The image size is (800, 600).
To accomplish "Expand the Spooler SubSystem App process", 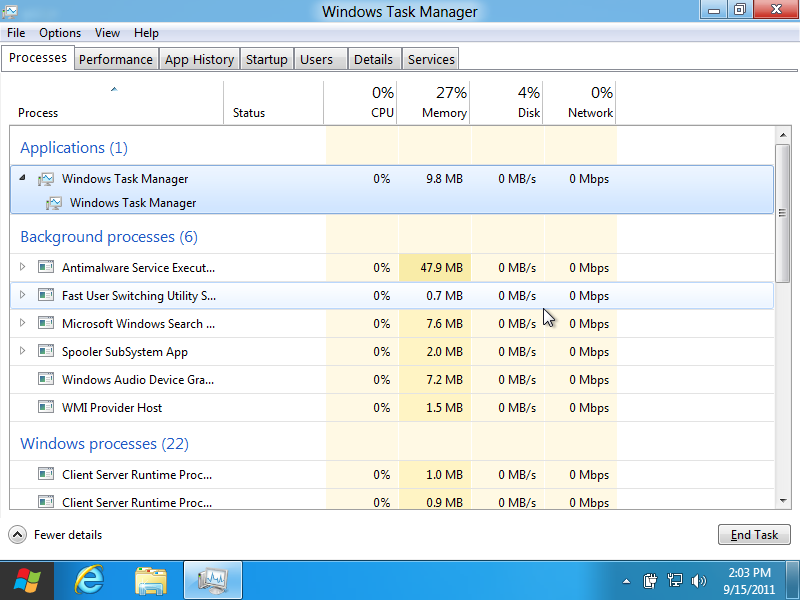I will (x=23, y=352).
